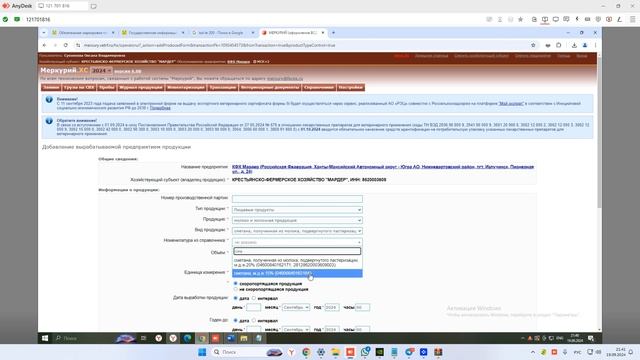Open the Ветеринарные документы menu
The height and width of the screenshot is (360, 640).
(x=270, y=87)
